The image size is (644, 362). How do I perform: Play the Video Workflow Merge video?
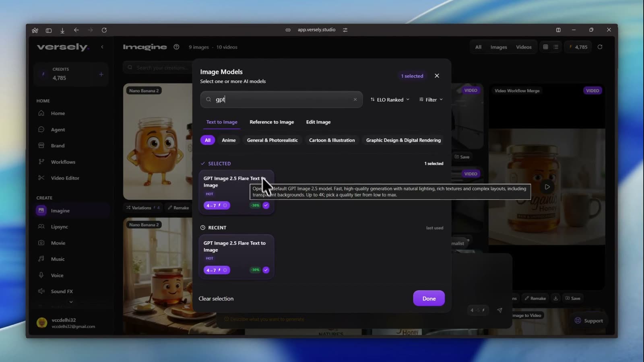pyautogui.click(x=547, y=187)
